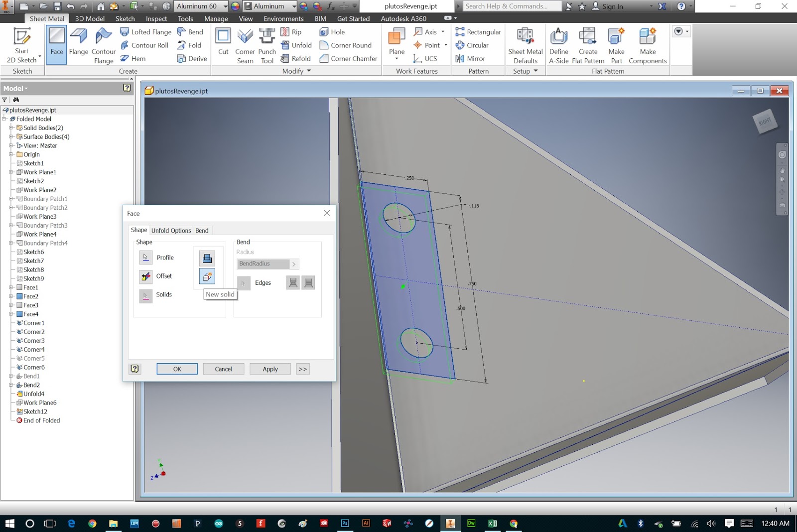Viewport: 797px width, 532px height.
Task: Toggle the first bend edge extent option
Action: click(x=293, y=282)
